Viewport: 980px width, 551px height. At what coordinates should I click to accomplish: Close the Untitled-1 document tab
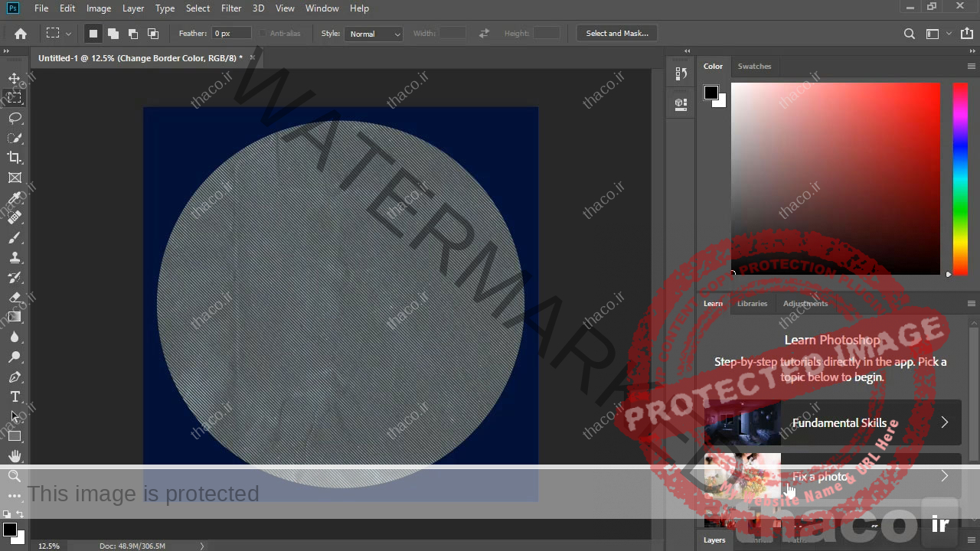click(252, 57)
